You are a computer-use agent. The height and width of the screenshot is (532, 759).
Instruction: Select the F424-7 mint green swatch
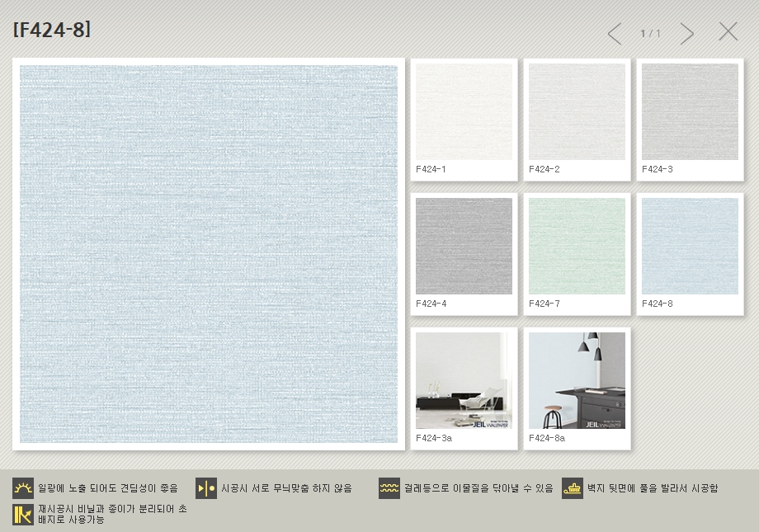pyautogui.click(x=577, y=246)
